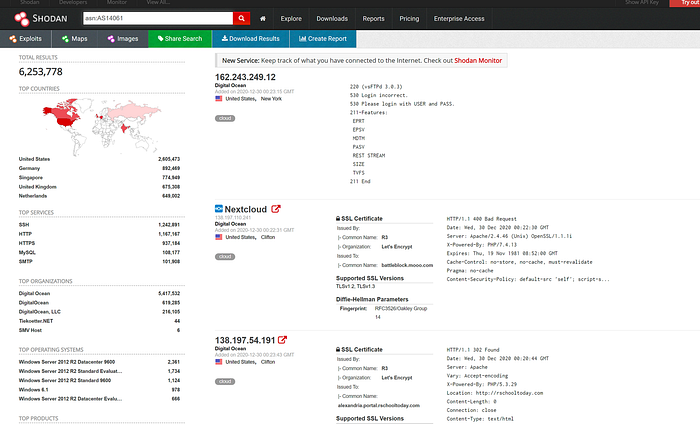Viewport: 700px width, 424px height.
Task: Click the red search magnifier button
Action: click(242, 18)
